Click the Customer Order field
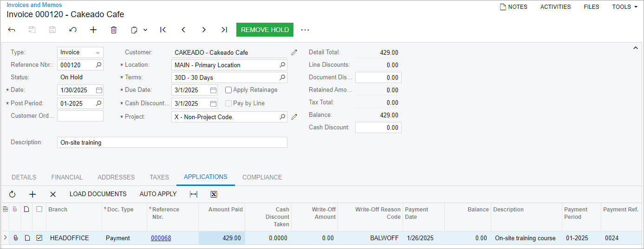The width and height of the screenshot is (644, 249). pyautogui.click(x=80, y=116)
